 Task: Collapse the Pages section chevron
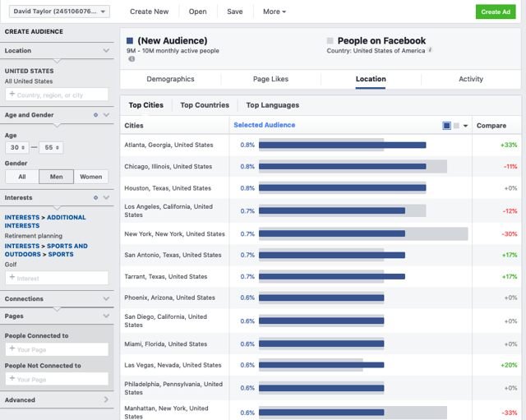point(106,316)
